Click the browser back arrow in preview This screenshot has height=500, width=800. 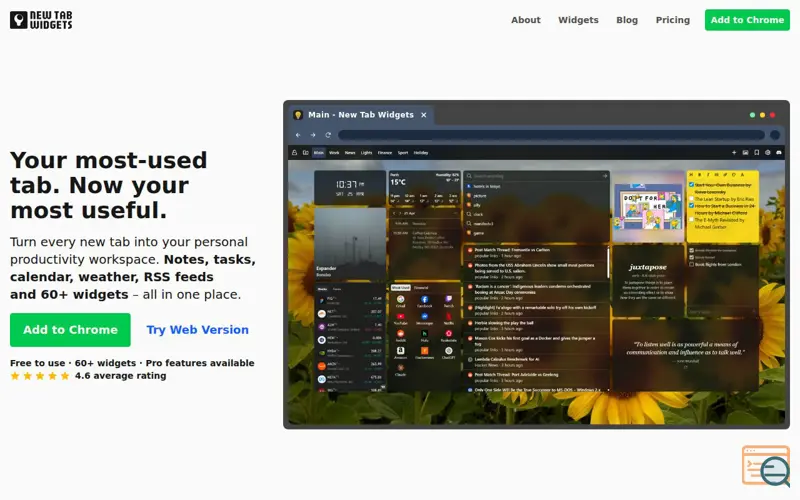[298, 135]
